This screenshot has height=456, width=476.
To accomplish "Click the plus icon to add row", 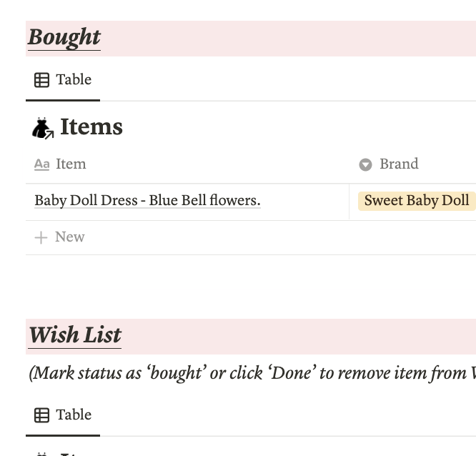I will [x=41, y=237].
